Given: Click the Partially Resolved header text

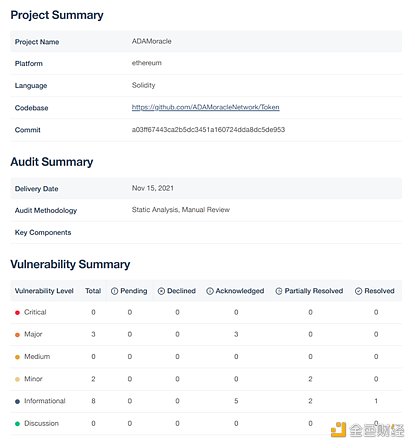Looking at the screenshot, I should [x=314, y=291].
